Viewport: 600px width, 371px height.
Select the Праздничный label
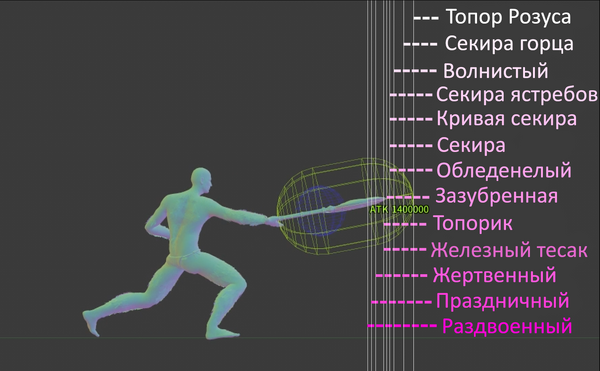503,301
